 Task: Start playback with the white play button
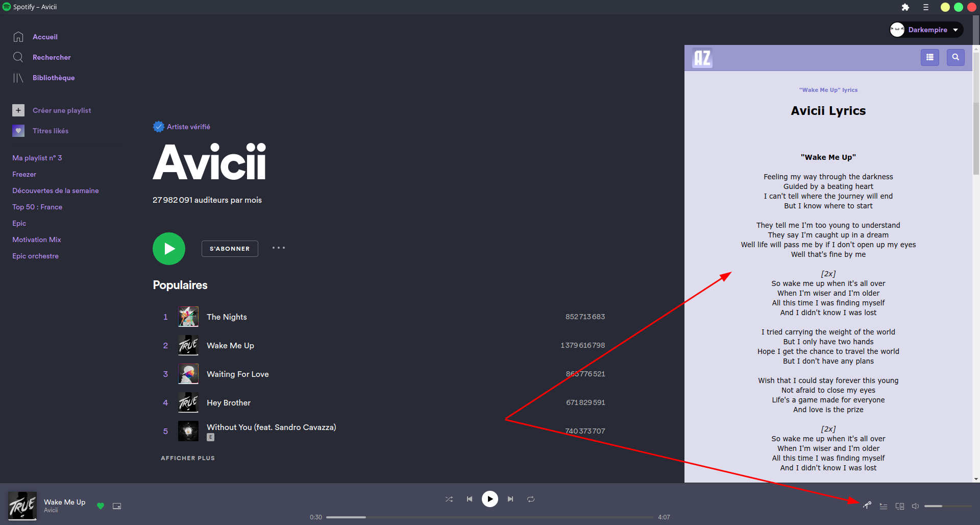tap(490, 499)
